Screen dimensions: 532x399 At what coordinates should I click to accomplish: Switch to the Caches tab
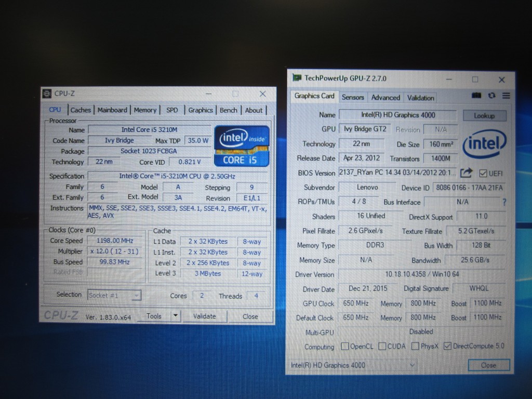[x=81, y=110]
